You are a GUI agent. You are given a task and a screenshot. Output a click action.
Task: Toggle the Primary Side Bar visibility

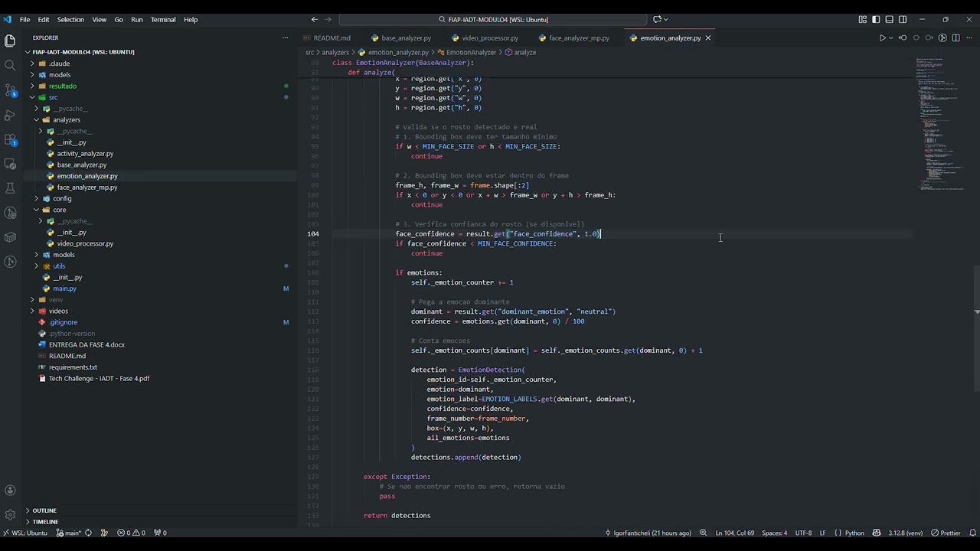(x=876, y=19)
